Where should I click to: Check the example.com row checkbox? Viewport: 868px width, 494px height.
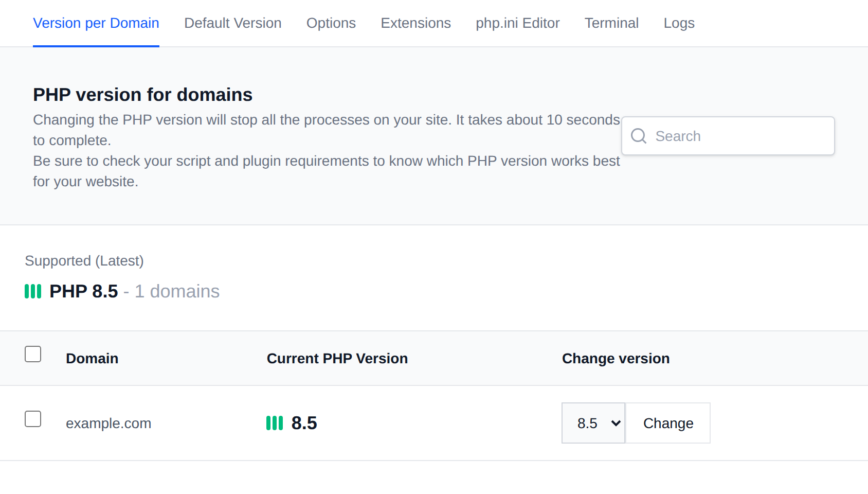[x=33, y=419]
